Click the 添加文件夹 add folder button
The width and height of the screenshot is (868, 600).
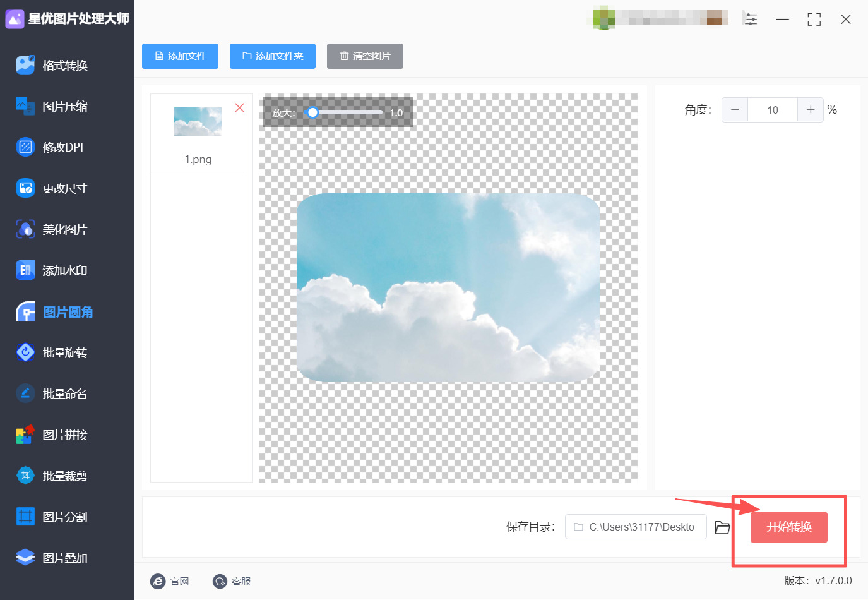(x=273, y=56)
